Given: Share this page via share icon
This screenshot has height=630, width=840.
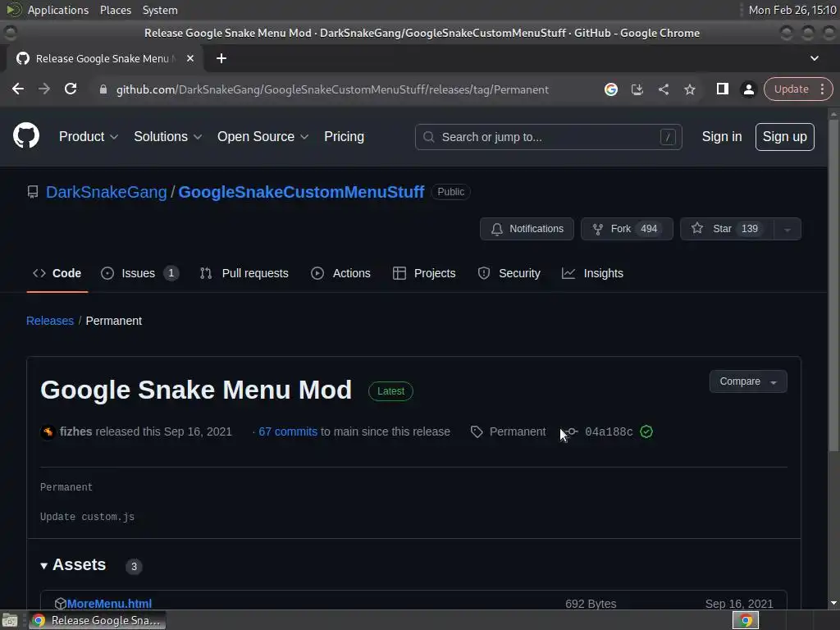Looking at the screenshot, I should tap(663, 89).
